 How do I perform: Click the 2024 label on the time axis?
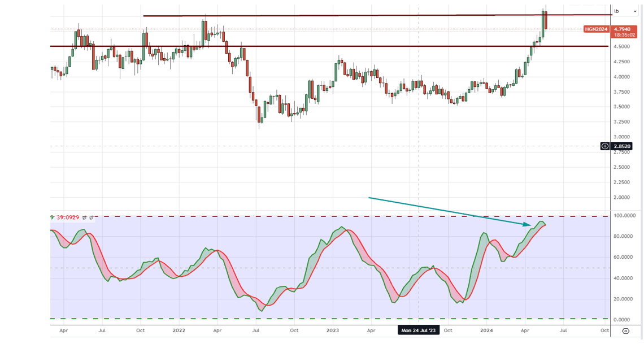tap(486, 330)
